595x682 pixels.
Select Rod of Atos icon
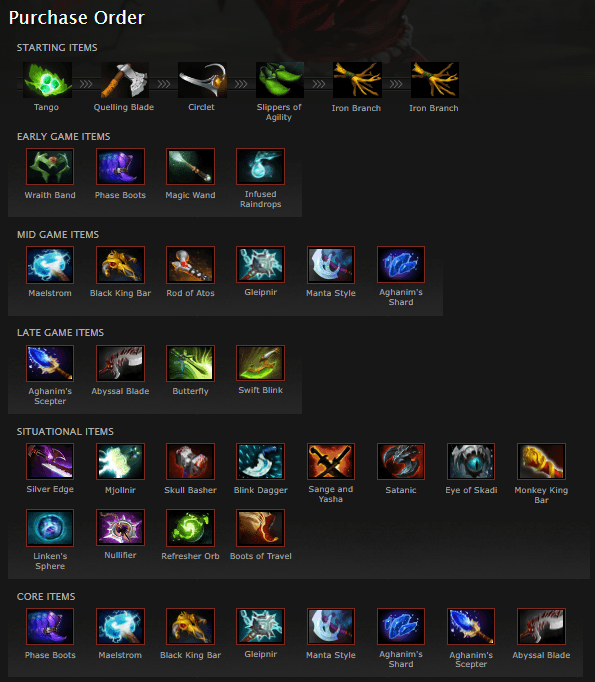coord(191,264)
